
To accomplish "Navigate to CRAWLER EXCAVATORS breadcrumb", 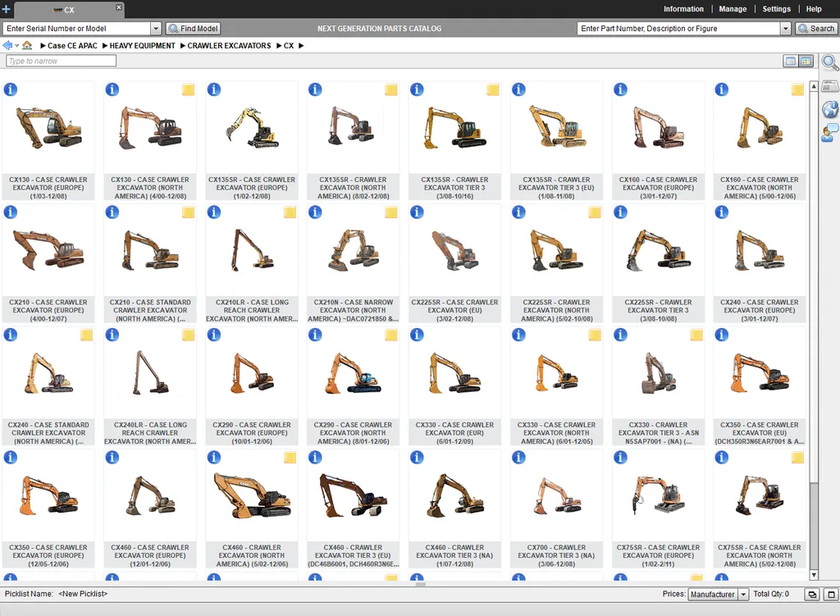I will point(230,46).
